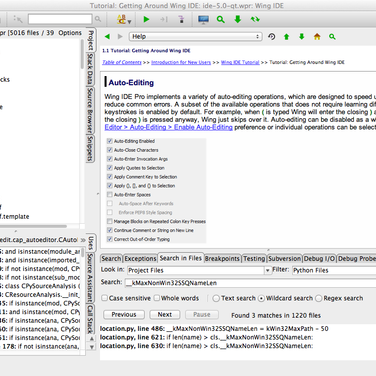Open the Look in Project Files dropdown

[268, 270]
